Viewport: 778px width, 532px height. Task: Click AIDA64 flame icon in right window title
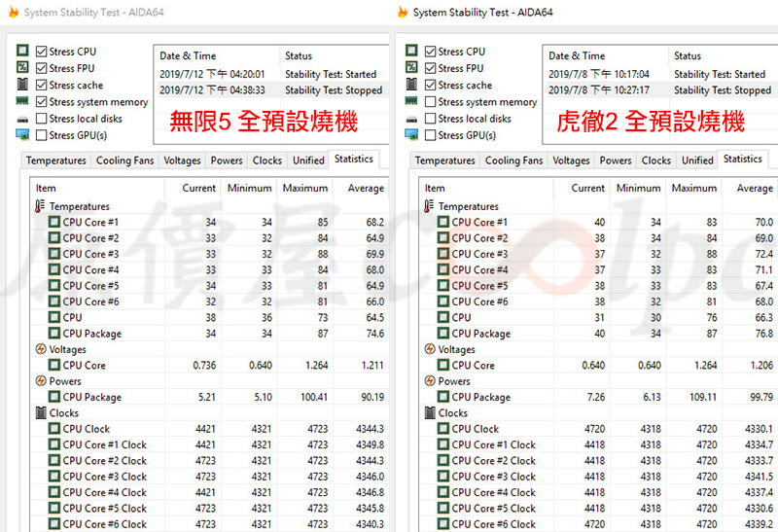pos(403,12)
